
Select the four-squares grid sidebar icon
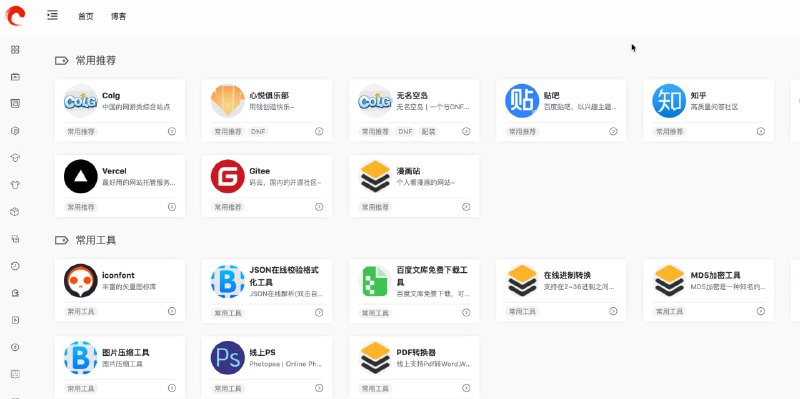[x=15, y=49]
